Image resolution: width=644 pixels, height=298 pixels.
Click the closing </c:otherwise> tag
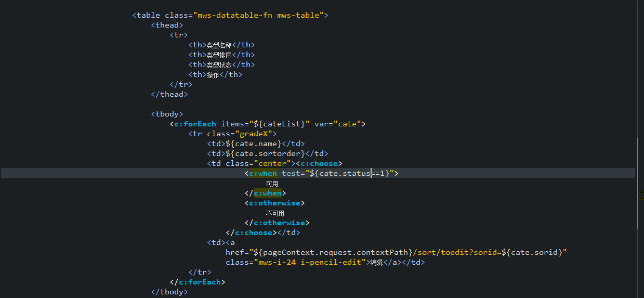coord(277,223)
